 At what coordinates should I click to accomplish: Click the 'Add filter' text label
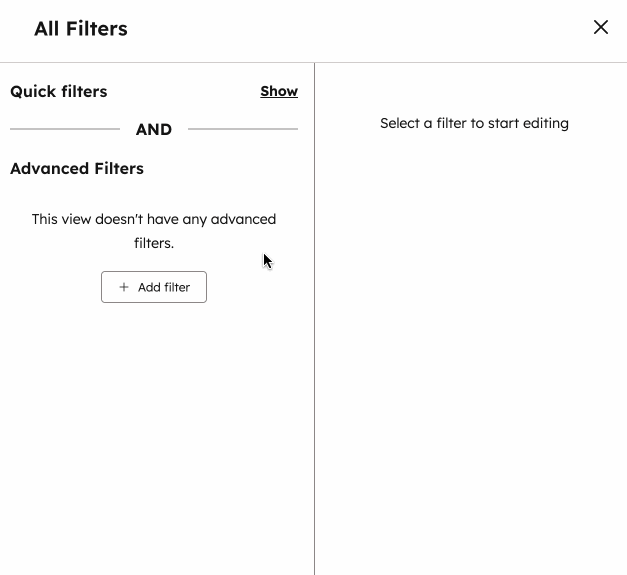point(164,287)
